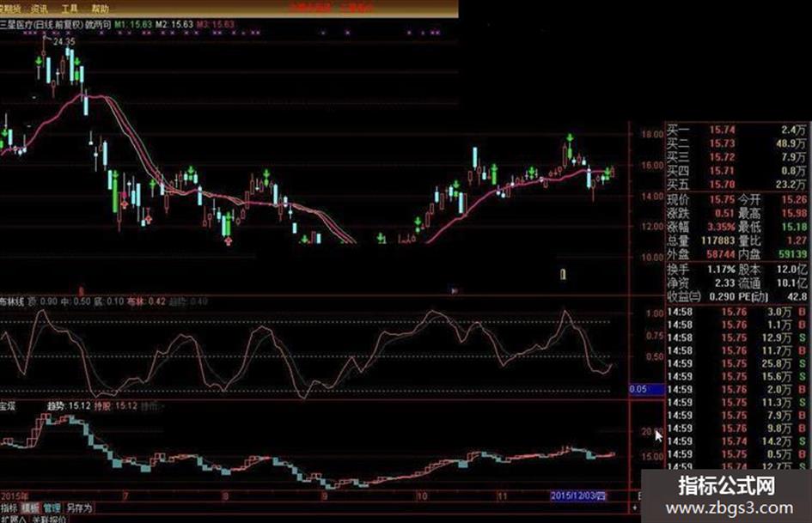Screen dimensions: 812x523
Task: Click the 今开 15.26 value
Action: click(794, 200)
